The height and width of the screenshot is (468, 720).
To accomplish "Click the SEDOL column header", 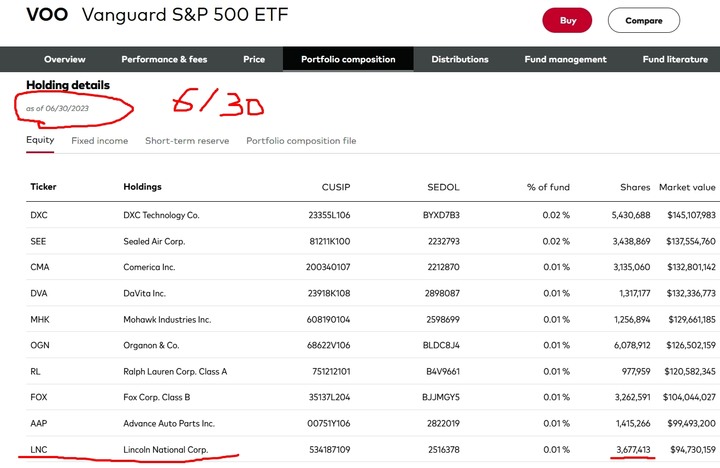I will pyautogui.click(x=443, y=187).
